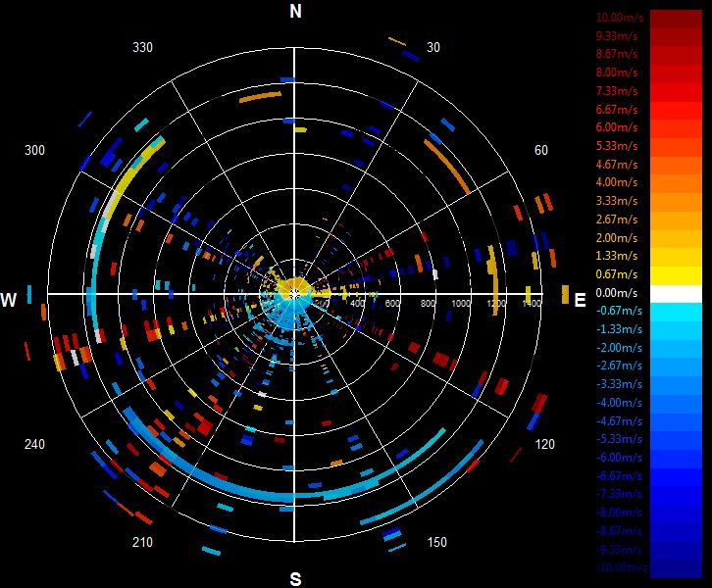Click the -4.00m/s legend label
This screenshot has width=712, height=588.
coord(619,403)
